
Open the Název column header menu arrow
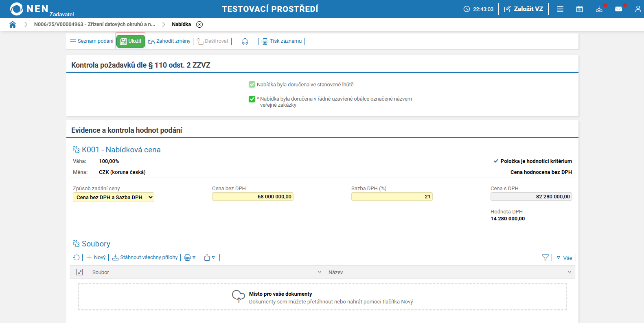click(570, 272)
